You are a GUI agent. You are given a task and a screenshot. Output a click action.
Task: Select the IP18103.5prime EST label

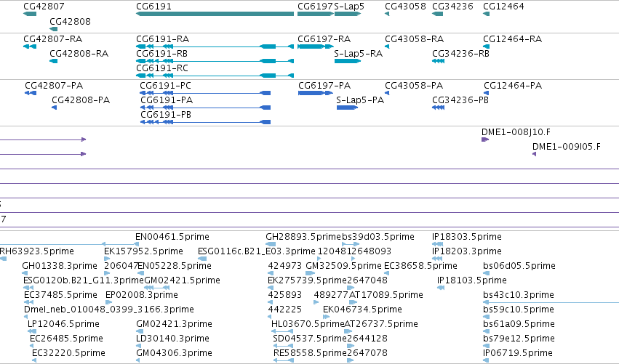click(472, 280)
